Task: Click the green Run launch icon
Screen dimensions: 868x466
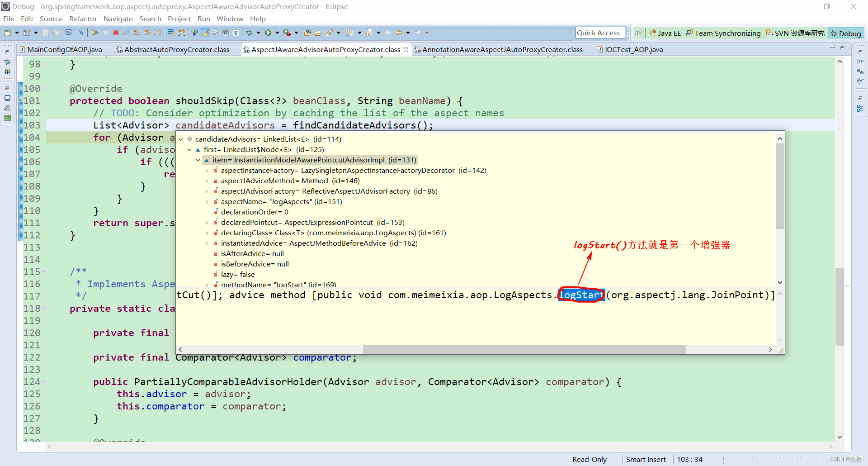Action: click(x=268, y=33)
